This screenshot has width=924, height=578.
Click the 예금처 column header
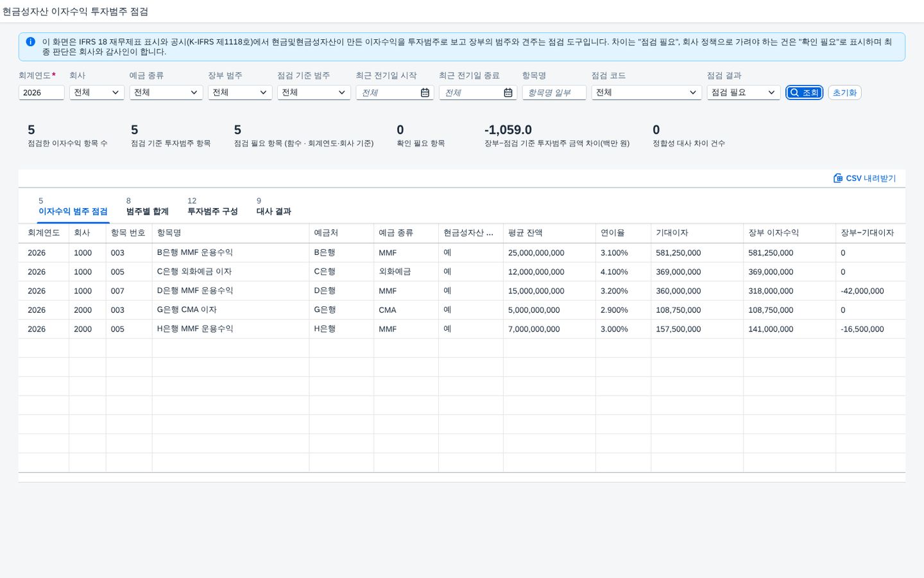[341, 233]
